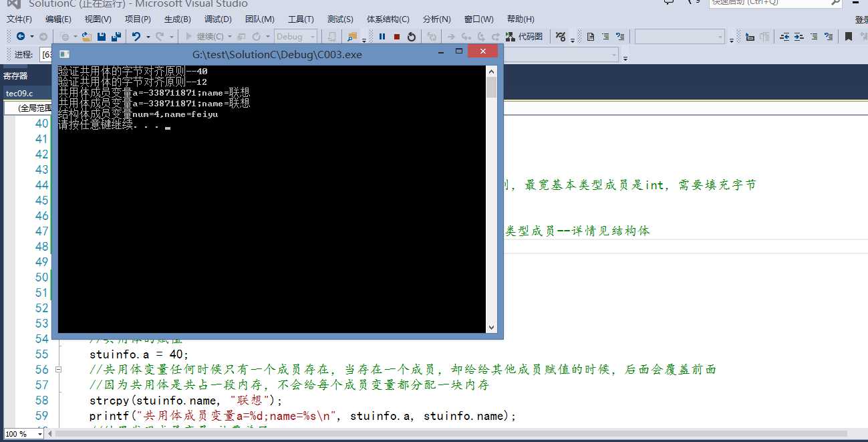Click the Navigate Backward arrow icon
This screenshot has width=868, height=442.
[21, 37]
